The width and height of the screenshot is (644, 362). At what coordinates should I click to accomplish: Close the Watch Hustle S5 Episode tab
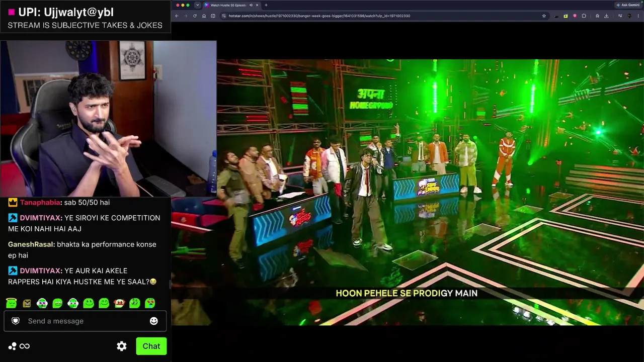click(x=257, y=5)
